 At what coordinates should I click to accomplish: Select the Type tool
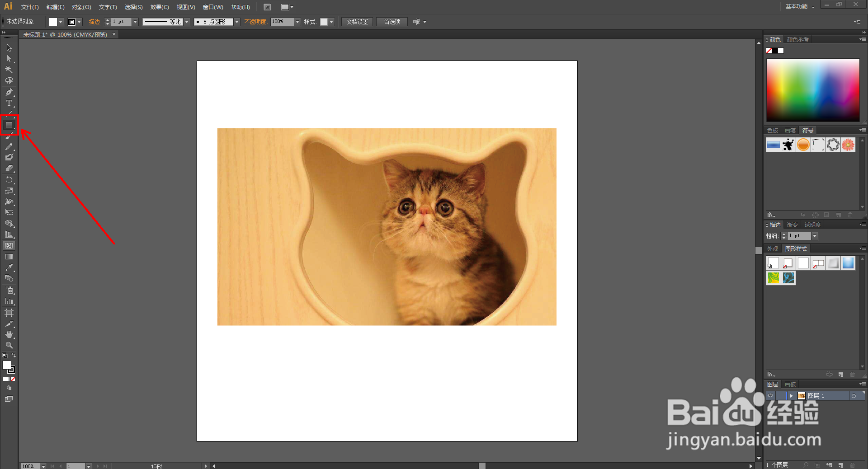9,103
